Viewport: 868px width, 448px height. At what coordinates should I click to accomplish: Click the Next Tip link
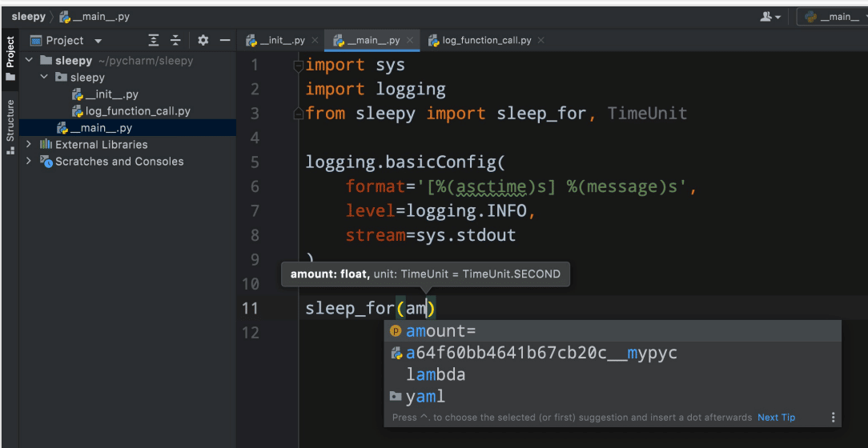click(x=776, y=418)
